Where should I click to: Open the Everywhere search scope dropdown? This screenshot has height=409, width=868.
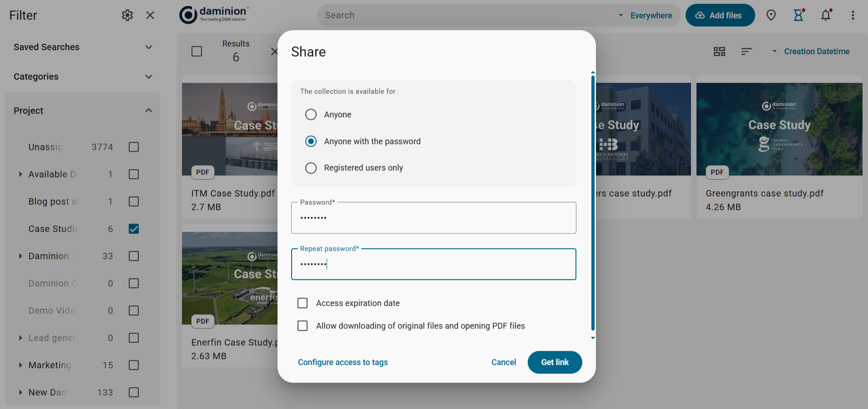tap(646, 15)
